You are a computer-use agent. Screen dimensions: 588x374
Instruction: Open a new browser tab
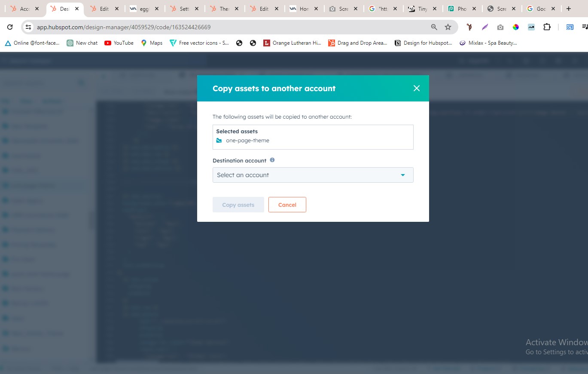tap(569, 9)
